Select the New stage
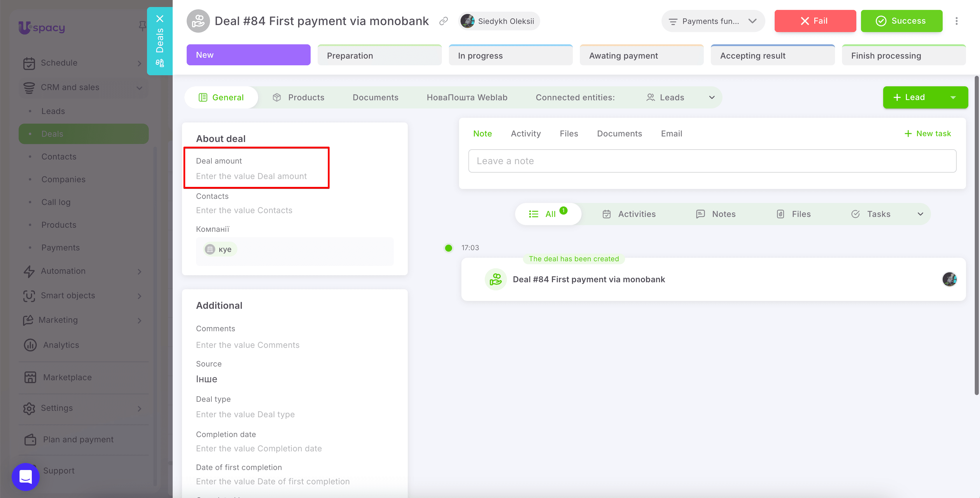Screen dimensions: 980x498 point(249,55)
